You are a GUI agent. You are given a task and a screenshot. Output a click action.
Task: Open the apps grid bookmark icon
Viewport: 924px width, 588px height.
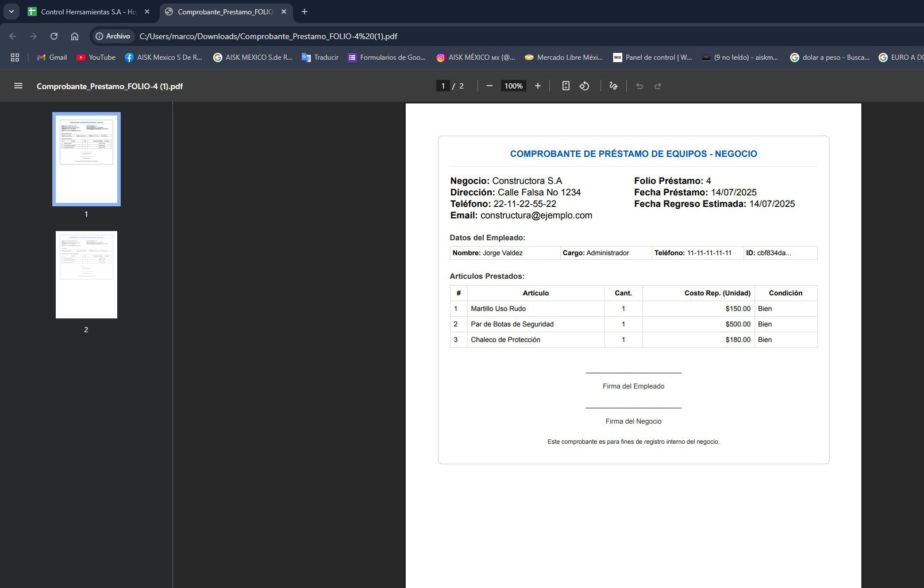[x=15, y=57]
